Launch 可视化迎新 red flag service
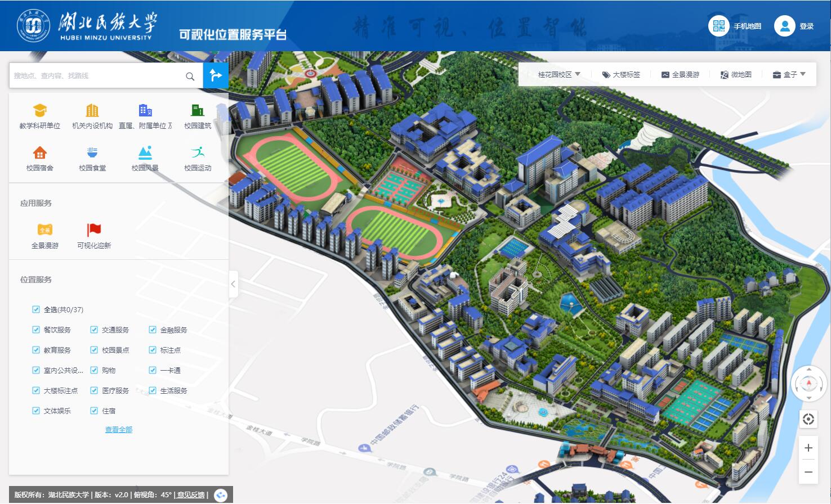Viewport: 831px width, 504px height. coord(94,229)
